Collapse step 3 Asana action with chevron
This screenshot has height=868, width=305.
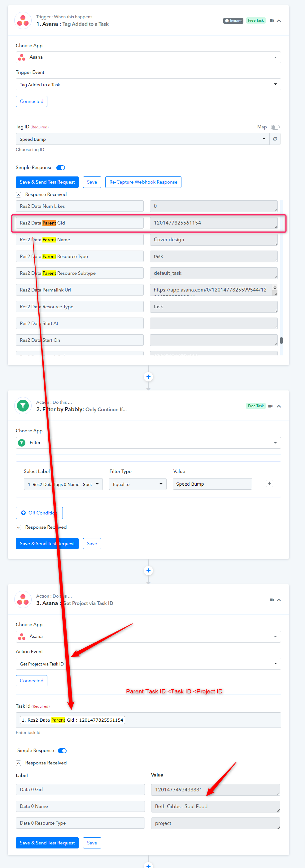tap(279, 600)
